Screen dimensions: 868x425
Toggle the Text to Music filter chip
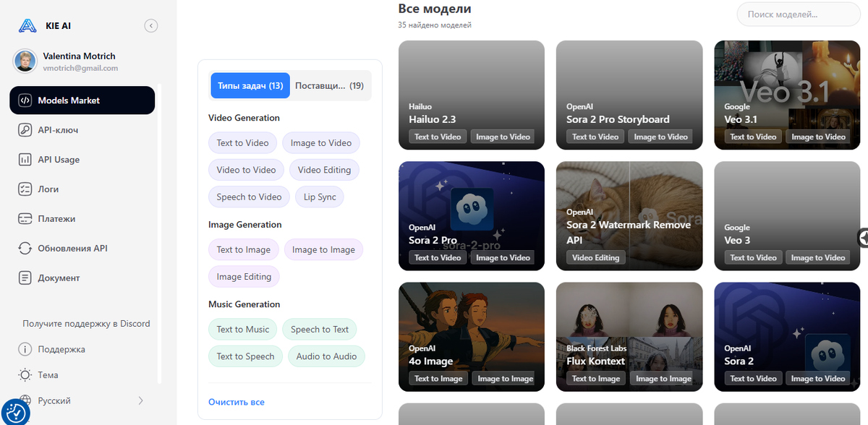coord(243,330)
